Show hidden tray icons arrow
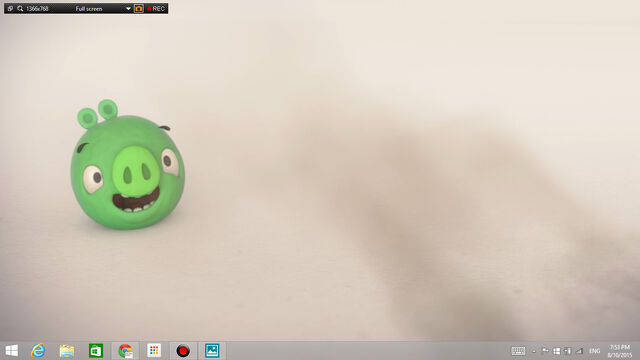The height and width of the screenshot is (360, 640). (534, 351)
